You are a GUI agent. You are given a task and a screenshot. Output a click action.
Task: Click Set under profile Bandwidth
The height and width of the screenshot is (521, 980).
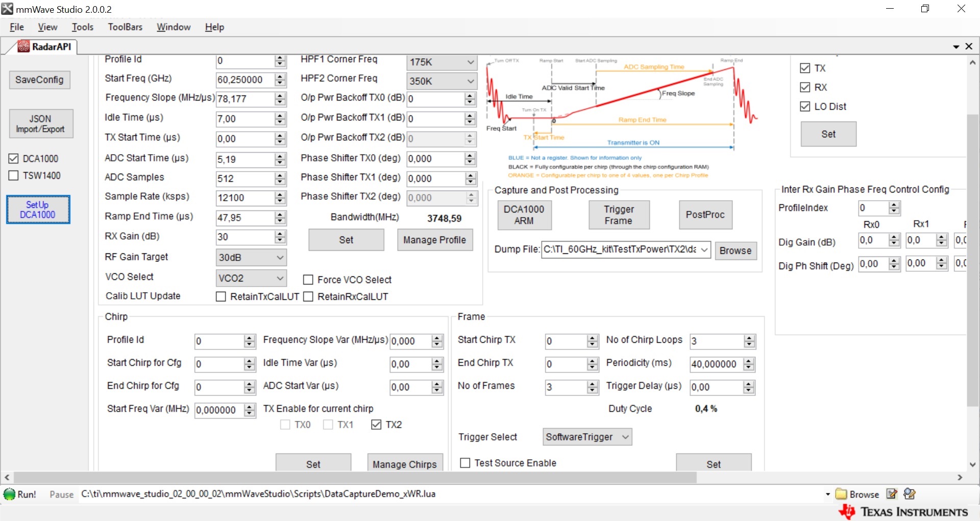coord(346,240)
